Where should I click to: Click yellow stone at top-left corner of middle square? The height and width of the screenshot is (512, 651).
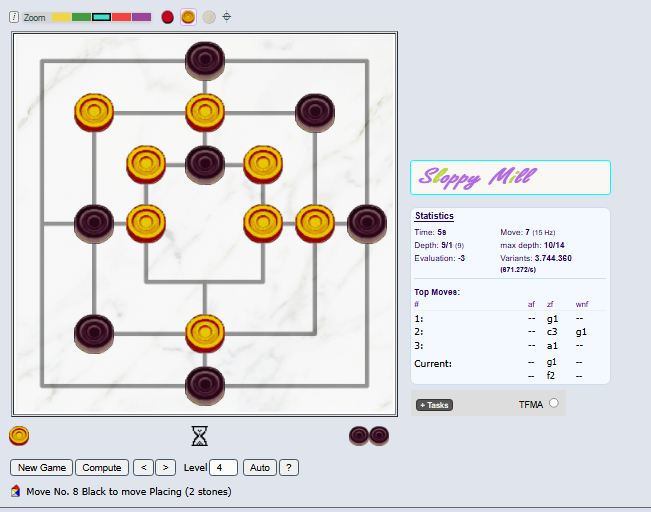(x=94, y=113)
